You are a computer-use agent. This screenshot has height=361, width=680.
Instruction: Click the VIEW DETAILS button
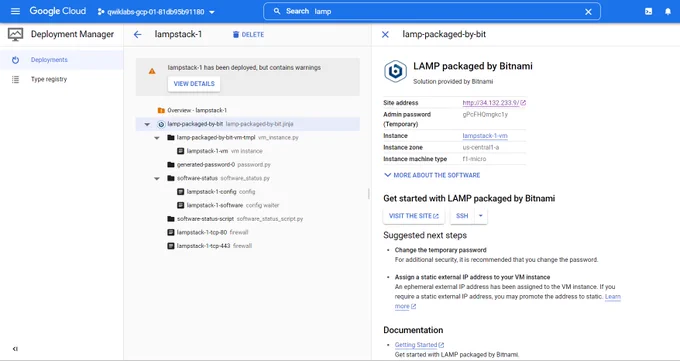click(x=194, y=84)
